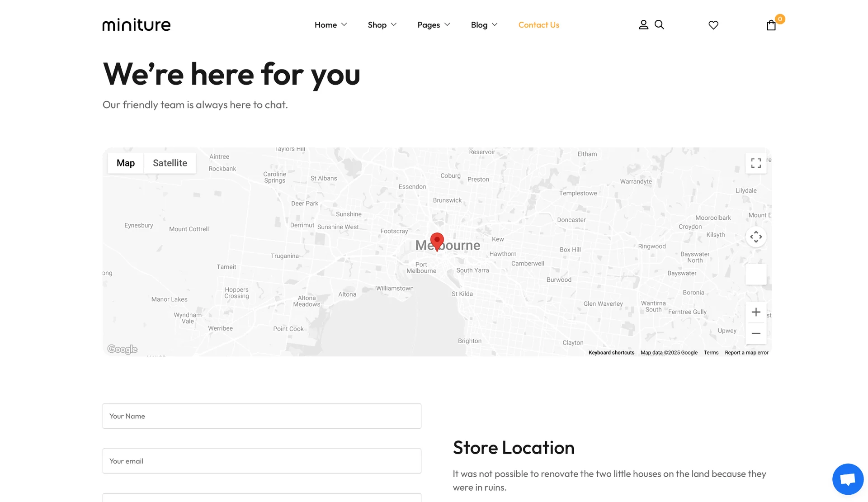Click the red Melbourne map pin
Screen dimensions: 868x502
coord(437,241)
